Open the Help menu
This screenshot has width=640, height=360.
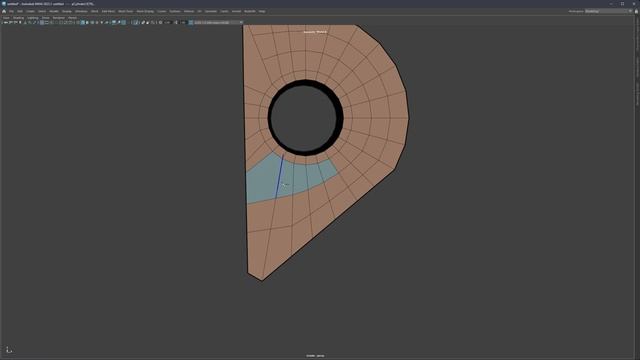click(262, 11)
